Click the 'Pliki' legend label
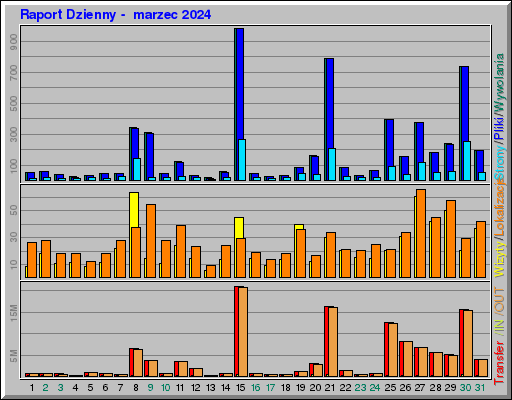 (499, 128)
